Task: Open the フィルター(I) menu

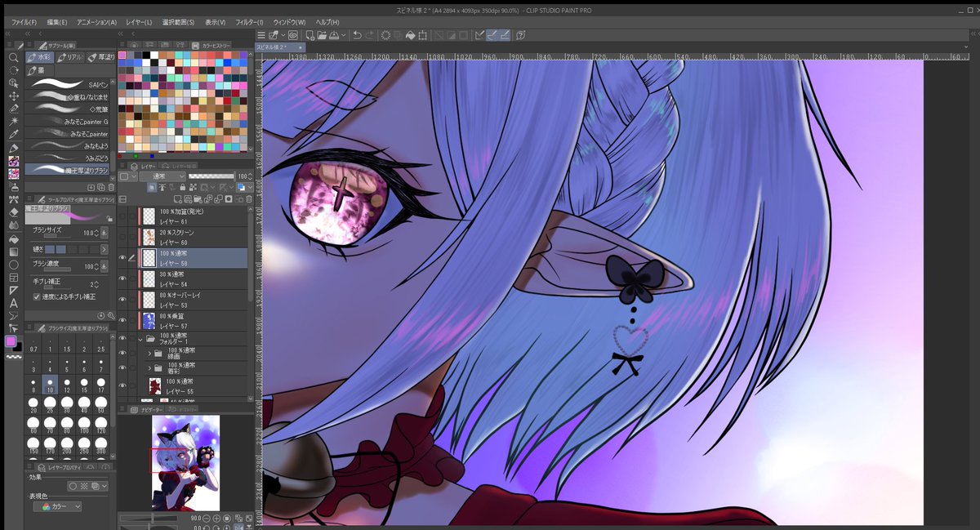Action: (249, 22)
